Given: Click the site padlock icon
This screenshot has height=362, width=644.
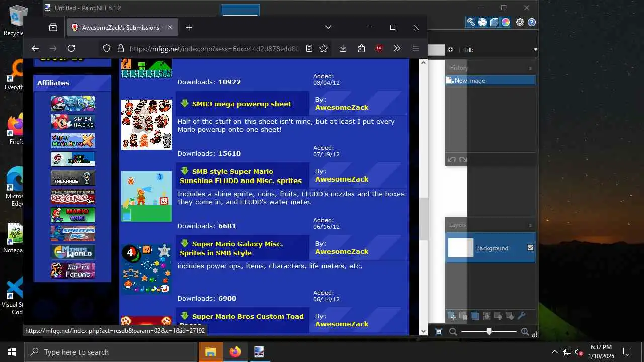Looking at the screenshot, I should 120,48.
